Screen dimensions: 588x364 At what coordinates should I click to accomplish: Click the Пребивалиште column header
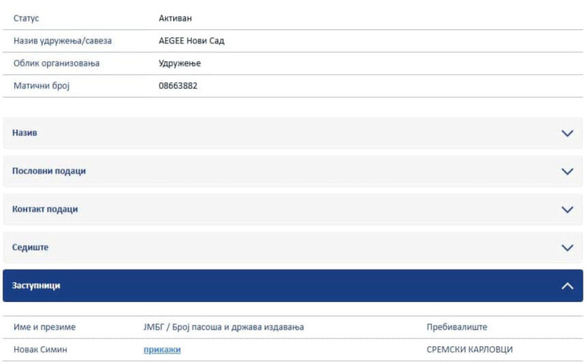pyautogui.click(x=457, y=327)
